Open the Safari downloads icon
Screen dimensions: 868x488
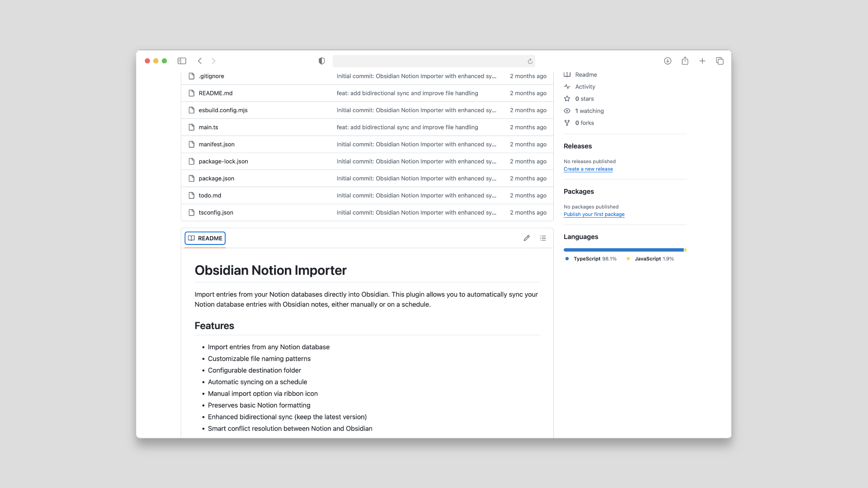click(x=667, y=61)
